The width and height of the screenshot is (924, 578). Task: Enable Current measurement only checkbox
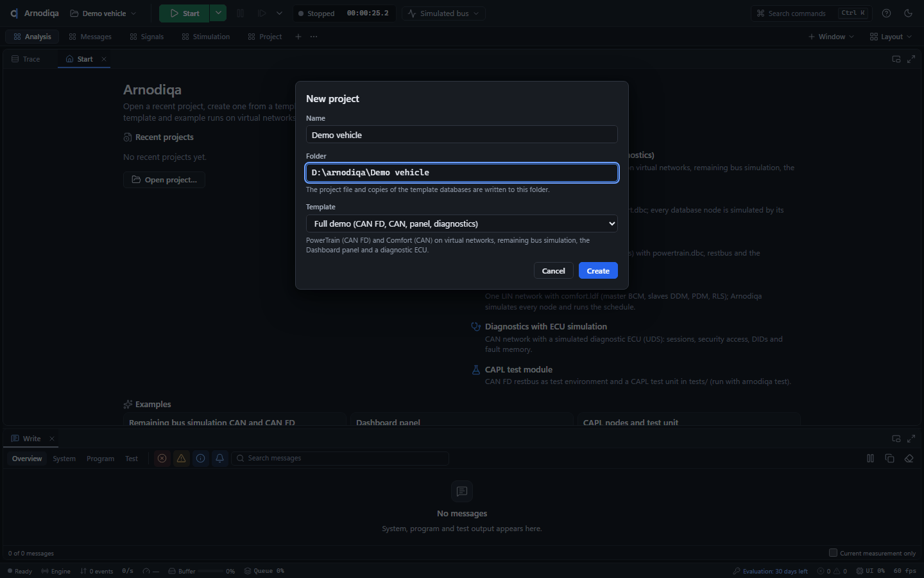click(833, 553)
